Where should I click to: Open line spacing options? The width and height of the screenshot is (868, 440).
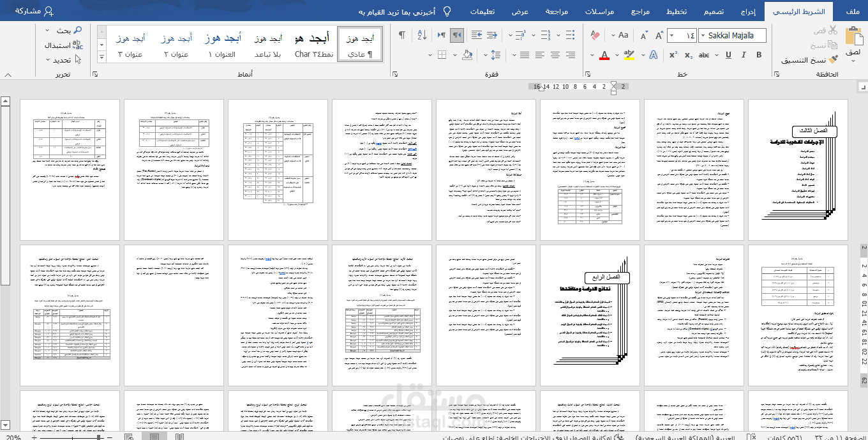click(495, 55)
